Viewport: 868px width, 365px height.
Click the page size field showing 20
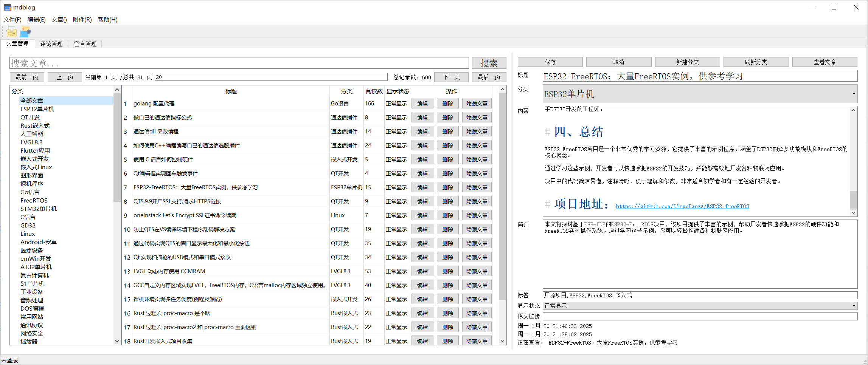(271, 77)
